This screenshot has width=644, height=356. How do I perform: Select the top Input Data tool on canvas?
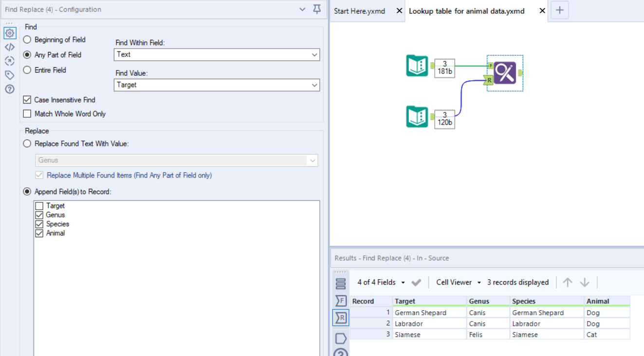(x=417, y=66)
